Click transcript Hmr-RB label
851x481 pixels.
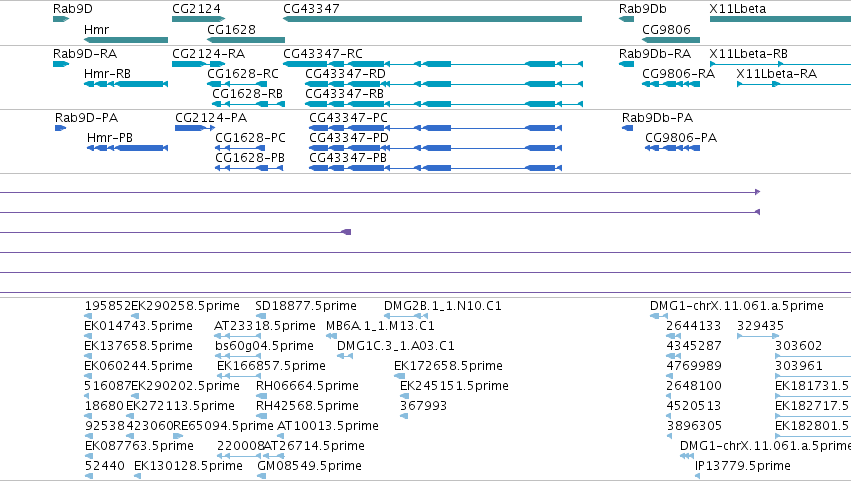107,74
